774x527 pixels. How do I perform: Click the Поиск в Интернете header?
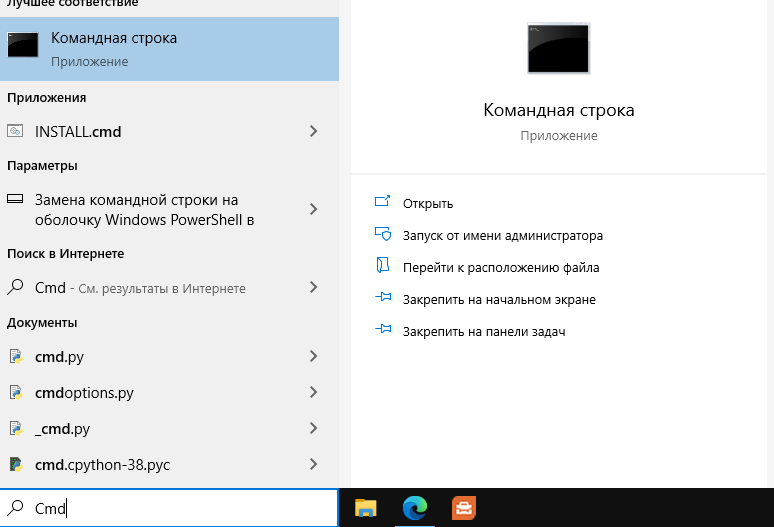point(65,254)
